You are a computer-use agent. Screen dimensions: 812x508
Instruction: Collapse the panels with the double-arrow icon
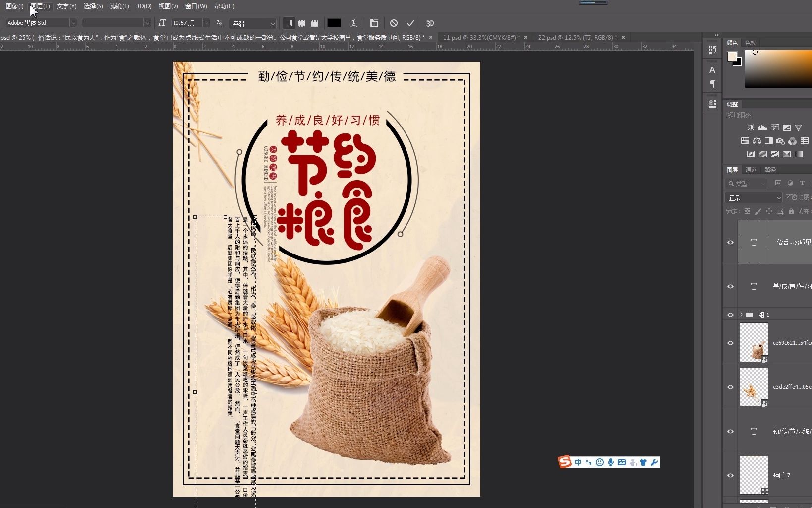tap(716, 35)
